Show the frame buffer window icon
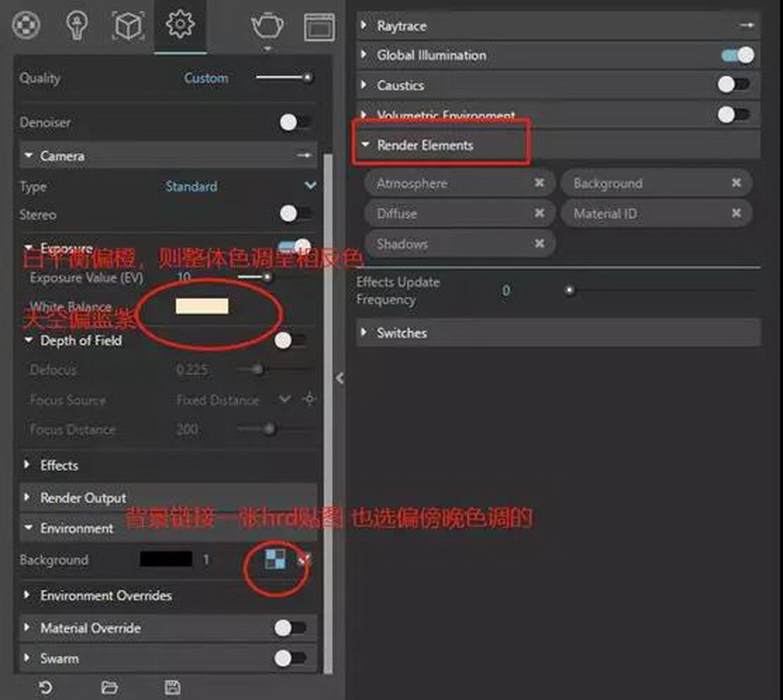The image size is (783, 700). pos(319,27)
